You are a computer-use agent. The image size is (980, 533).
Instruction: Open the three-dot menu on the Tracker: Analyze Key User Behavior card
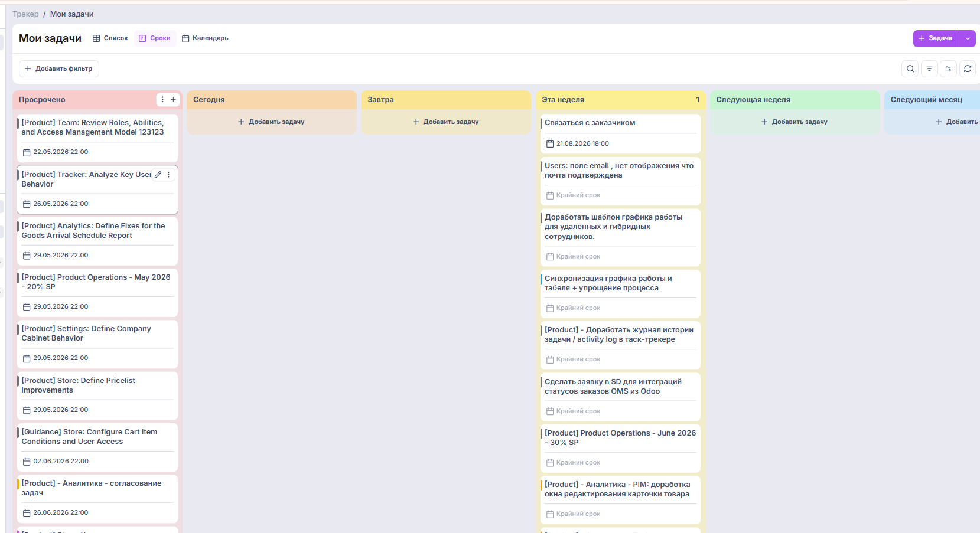click(168, 175)
